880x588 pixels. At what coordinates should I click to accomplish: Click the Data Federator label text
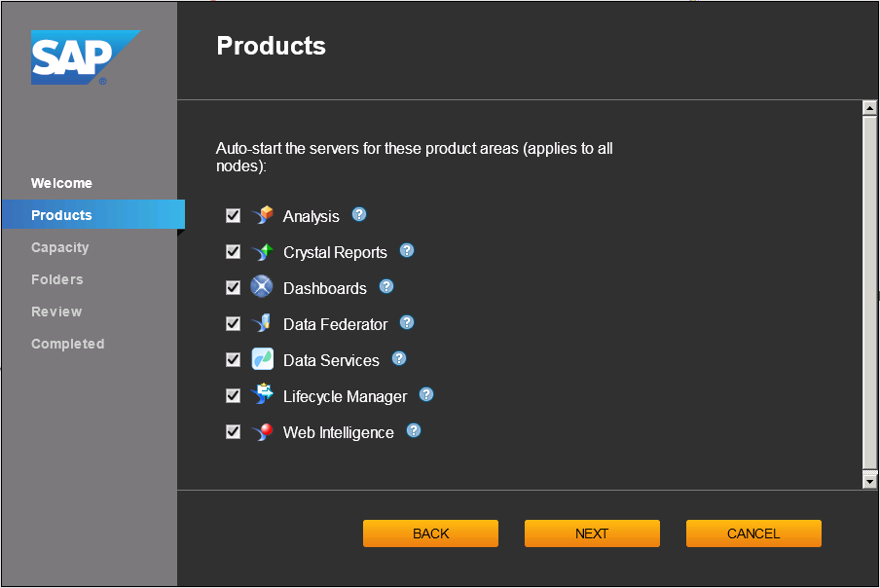tap(336, 324)
